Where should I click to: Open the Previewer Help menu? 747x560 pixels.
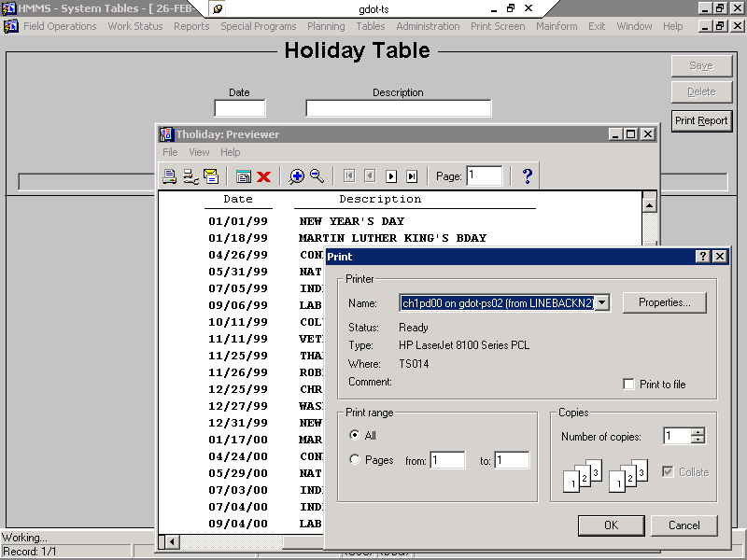coord(230,152)
